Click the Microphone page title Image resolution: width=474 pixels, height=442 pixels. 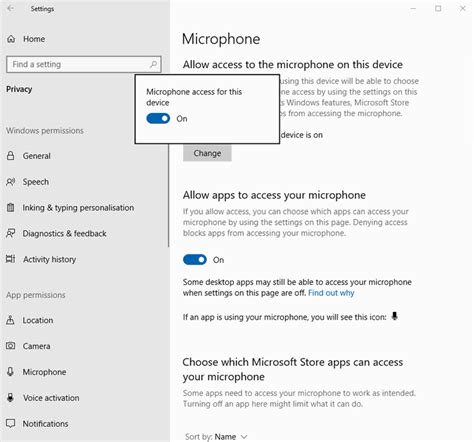click(221, 39)
